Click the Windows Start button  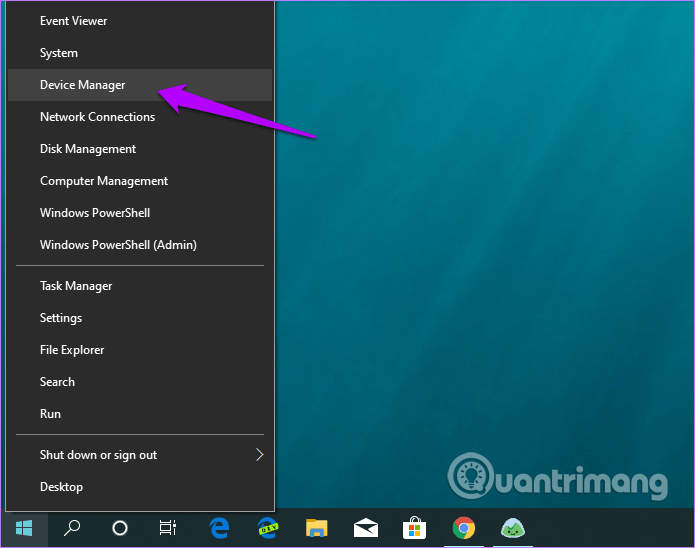pos(24,528)
